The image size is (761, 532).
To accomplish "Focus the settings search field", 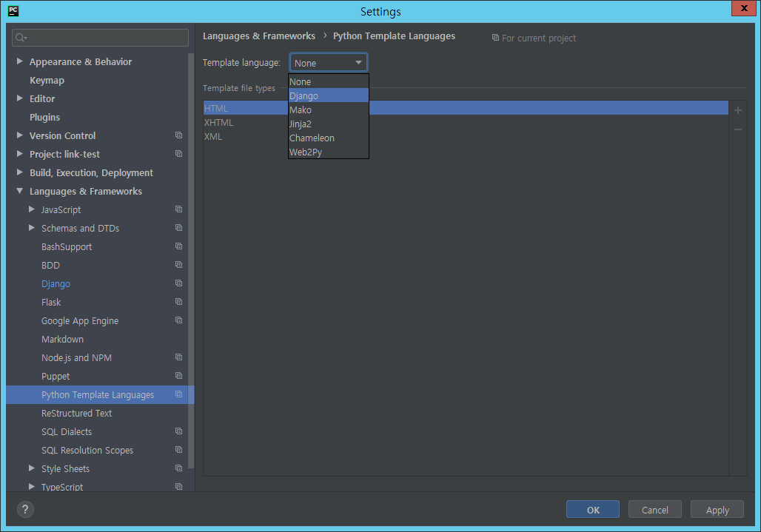I will (100, 38).
